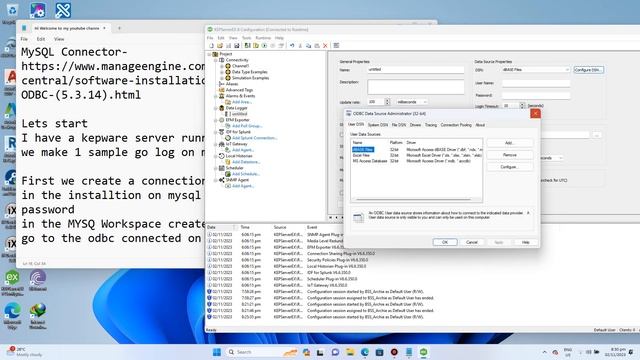Screen dimensions: 640x360
Task: Click New Device yellow icon in toolbar
Action: click(x=256, y=46)
